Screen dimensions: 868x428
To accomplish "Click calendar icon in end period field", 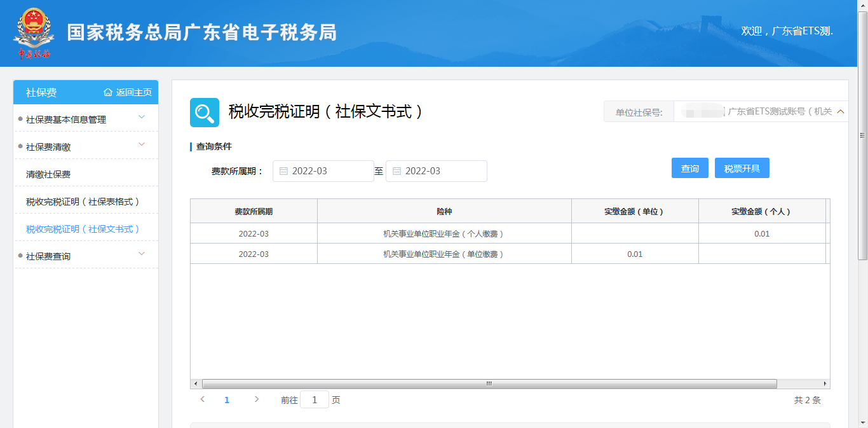I will click(x=397, y=171).
